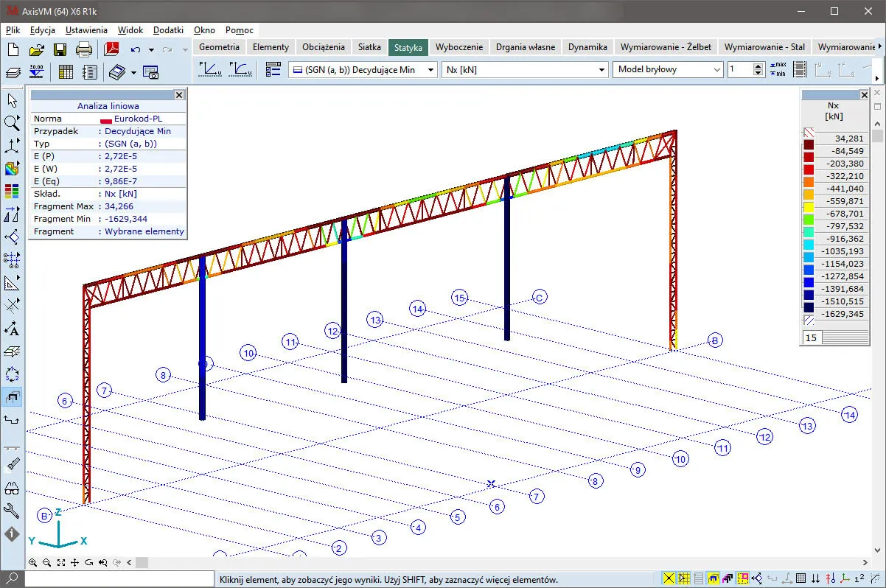Click the wrench settings icon in left toolbar
Screen dimensions: 886x588
[x=12, y=511]
